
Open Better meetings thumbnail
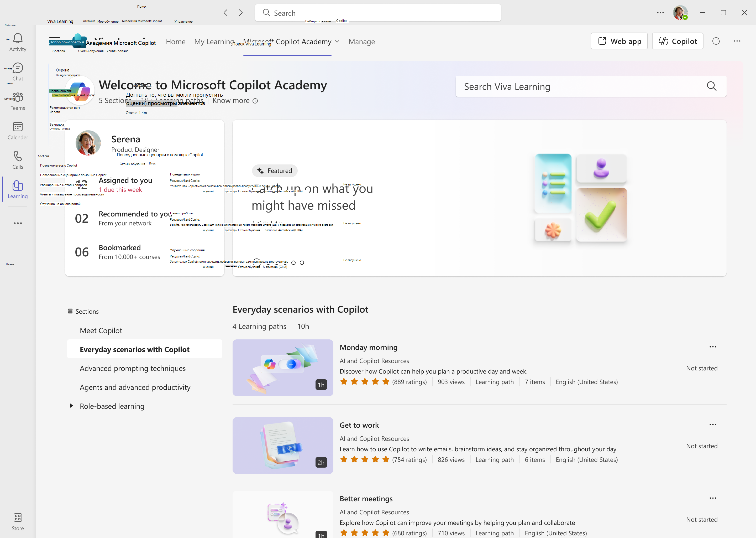pos(283,514)
